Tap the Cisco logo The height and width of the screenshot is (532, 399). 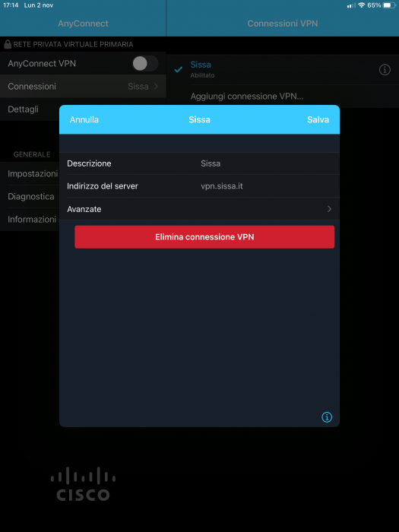click(84, 484)
